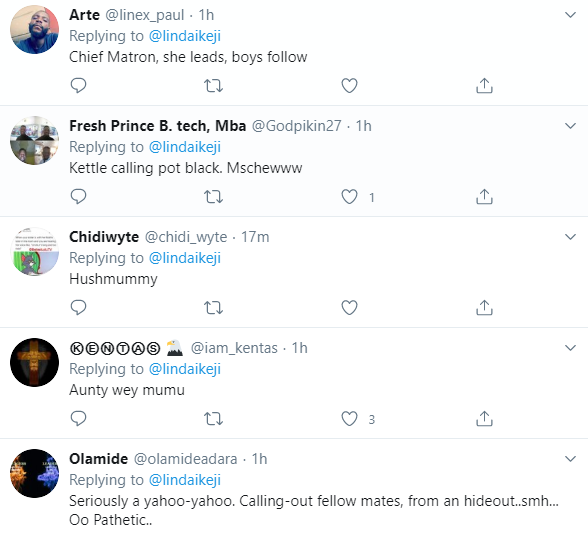Open more options menu on Arte's tweet
The image size is (588, 538).
[570, 15]
